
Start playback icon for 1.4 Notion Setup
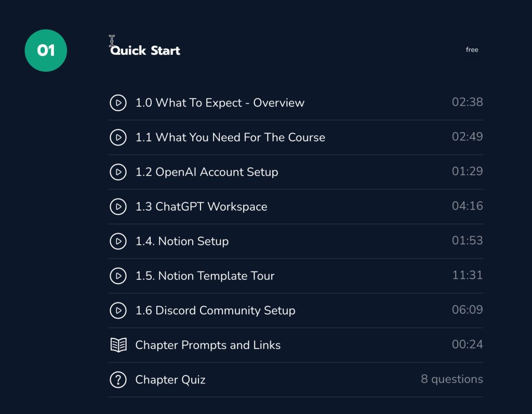click(118, 241)
